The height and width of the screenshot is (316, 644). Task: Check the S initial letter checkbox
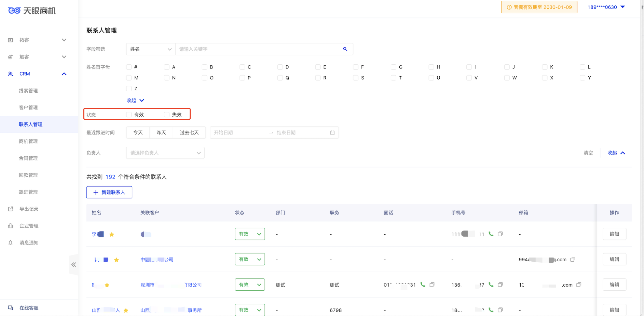coord(356,78)
